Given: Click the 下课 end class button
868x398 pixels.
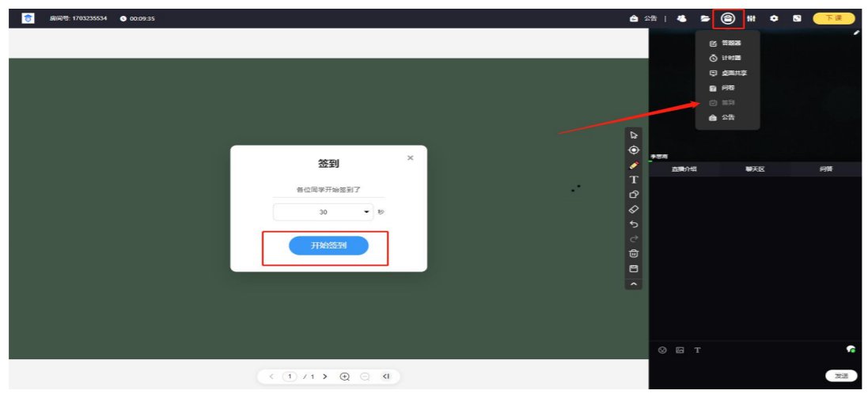Looking at the screenshot, I should (x=834, y=18).
